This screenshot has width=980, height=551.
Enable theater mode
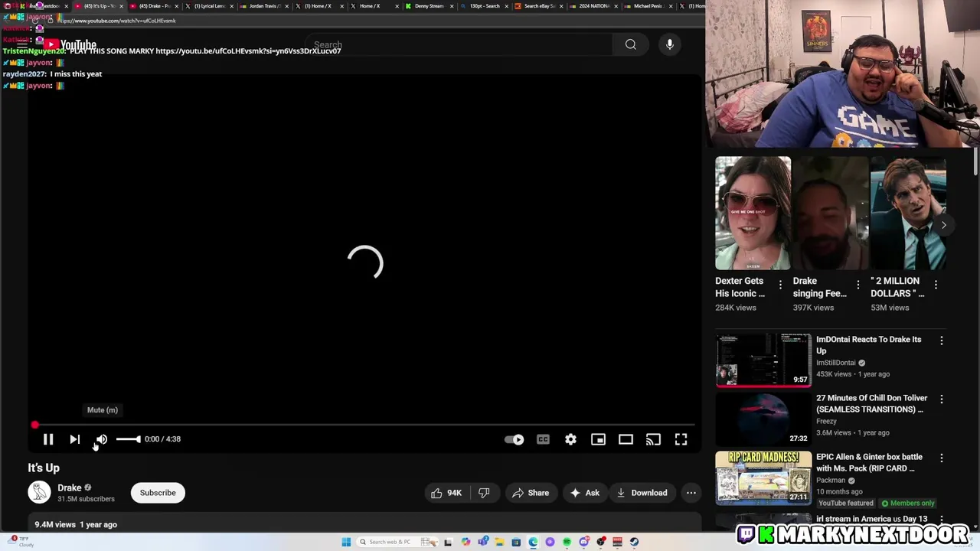coord(626,439)
